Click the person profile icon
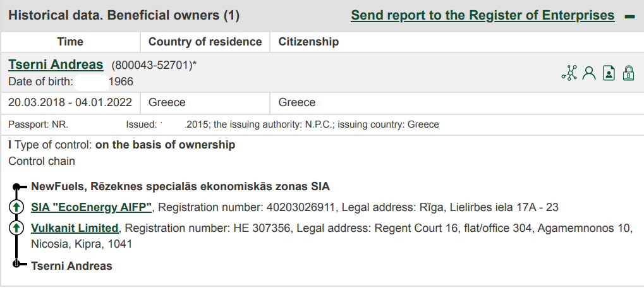This screenshot has width=644, height=290. point(589,73)
